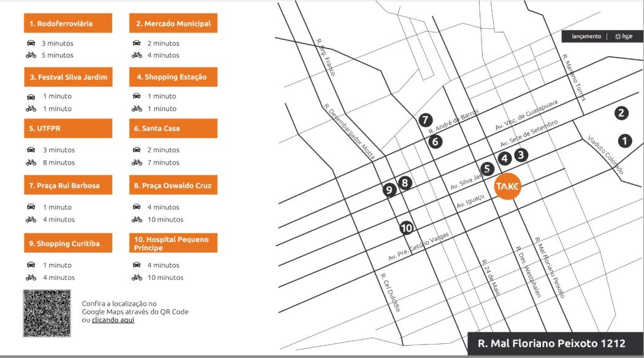Click the 'lançamento' text in the top banner

click(586, 36)
